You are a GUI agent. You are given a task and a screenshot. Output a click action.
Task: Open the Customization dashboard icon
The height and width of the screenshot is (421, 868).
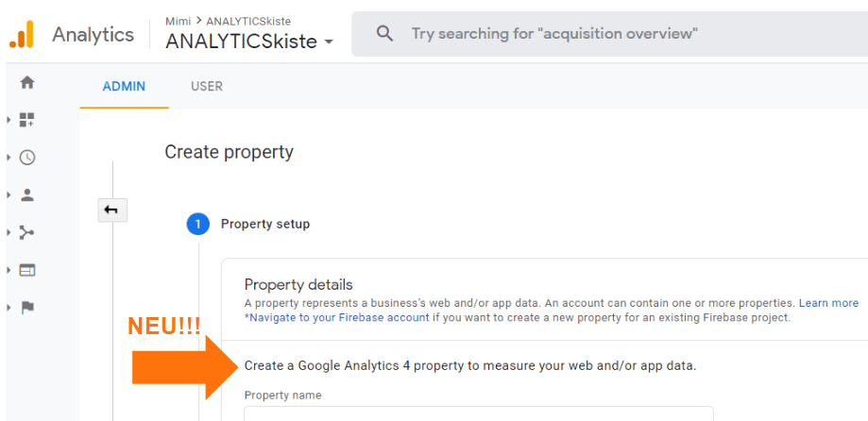point(27,120)
